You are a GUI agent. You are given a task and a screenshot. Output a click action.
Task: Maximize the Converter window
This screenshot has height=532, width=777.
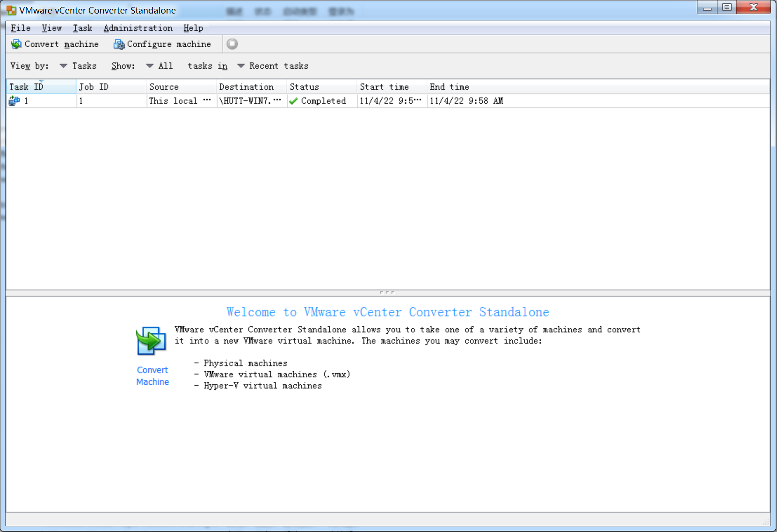click(x=727, y=7)
